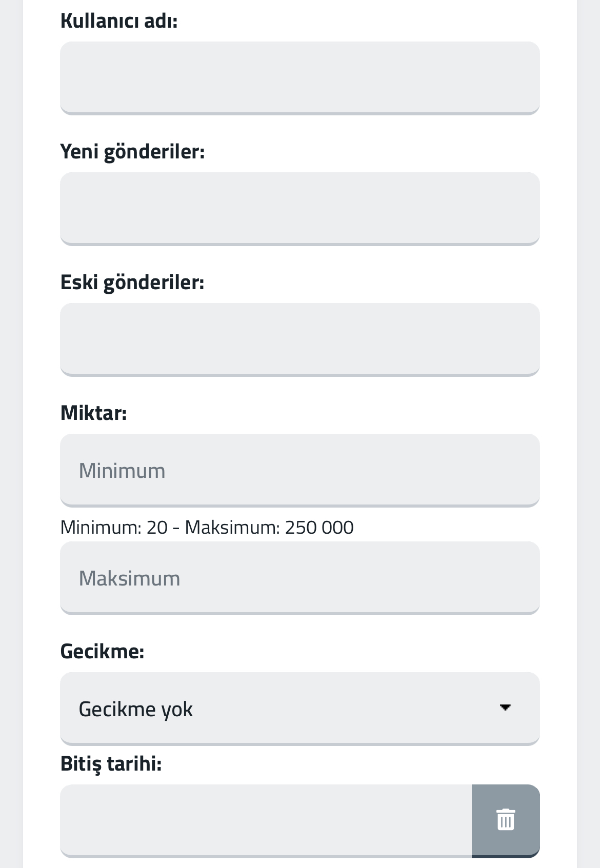
Task: Click the 'Gecikme:' label
Action: click(x=102, y=651)
